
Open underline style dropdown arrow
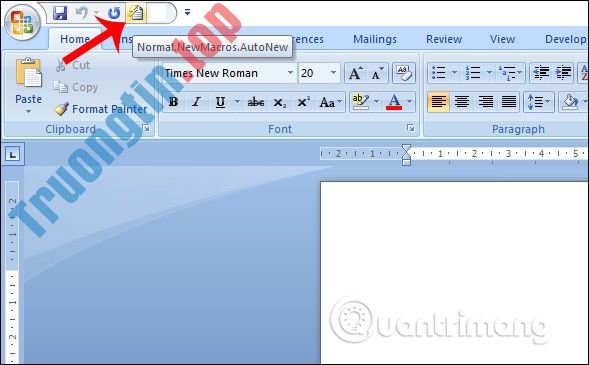point(237,102)
